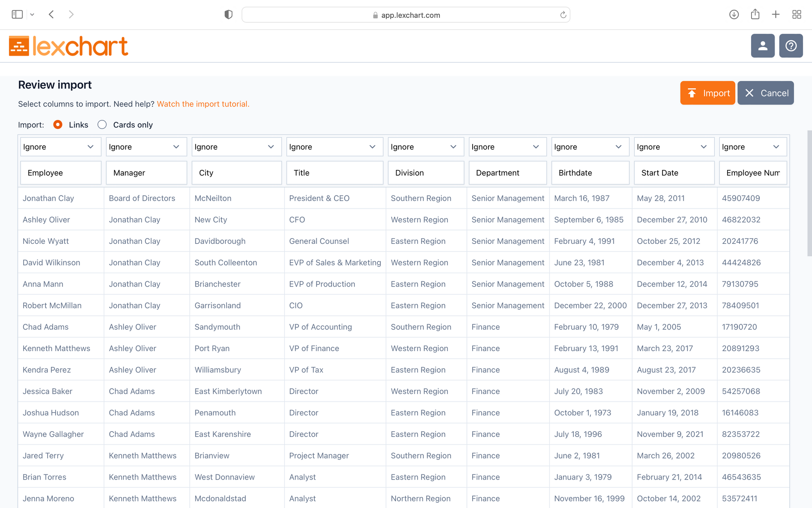Image resolution: width=812 pixels, height=508 pixels.
Task: Click the browser security shield icon
Action: coord(227,15)
